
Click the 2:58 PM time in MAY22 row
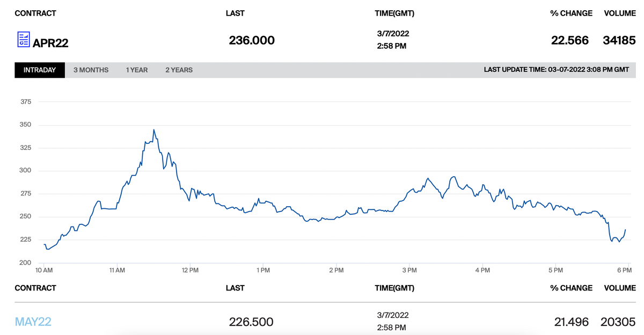tap(392, 327)
